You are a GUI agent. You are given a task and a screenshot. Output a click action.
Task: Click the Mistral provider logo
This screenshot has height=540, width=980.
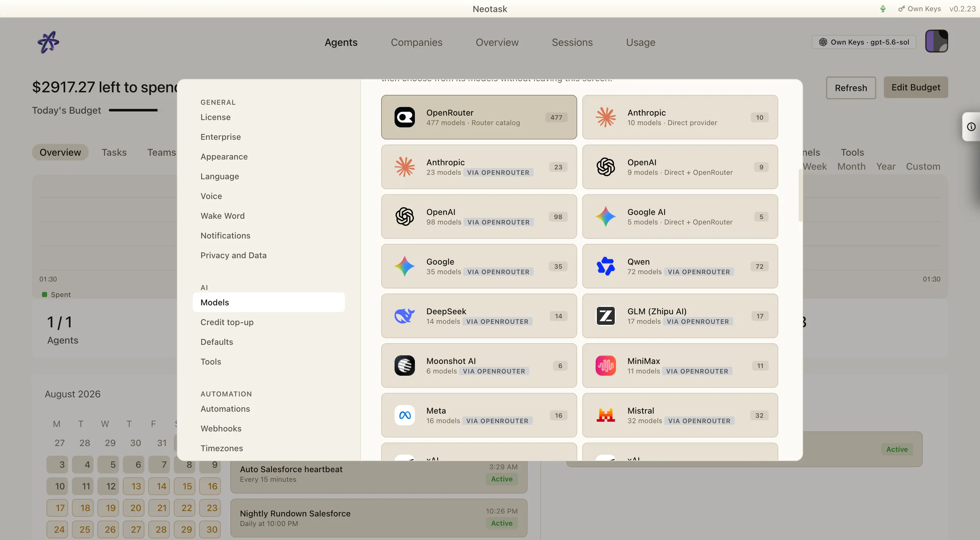(x=606, y=415)
